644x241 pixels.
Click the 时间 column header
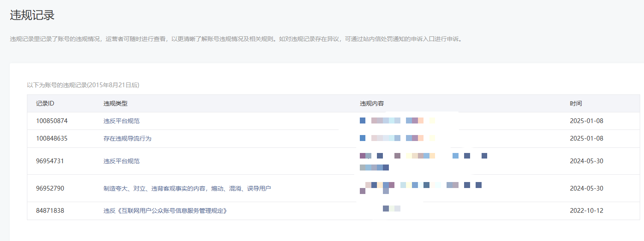[576, 103]
